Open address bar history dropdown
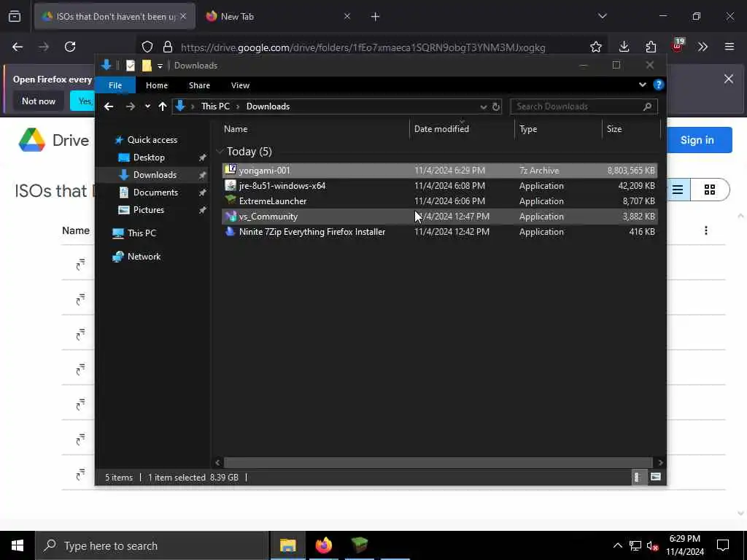The width and height of the screenshot is (747, 560). pyautogui.click(x=483, y=106)
